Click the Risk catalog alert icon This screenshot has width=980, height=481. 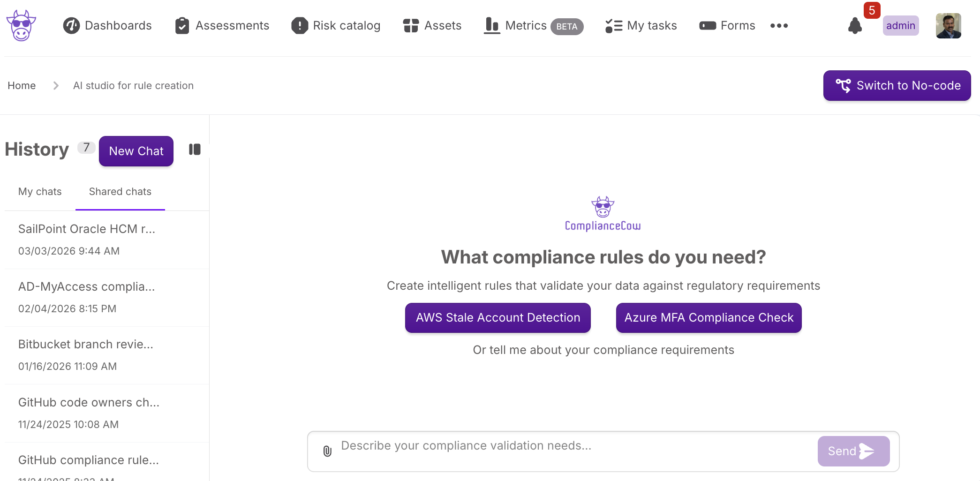299,26
